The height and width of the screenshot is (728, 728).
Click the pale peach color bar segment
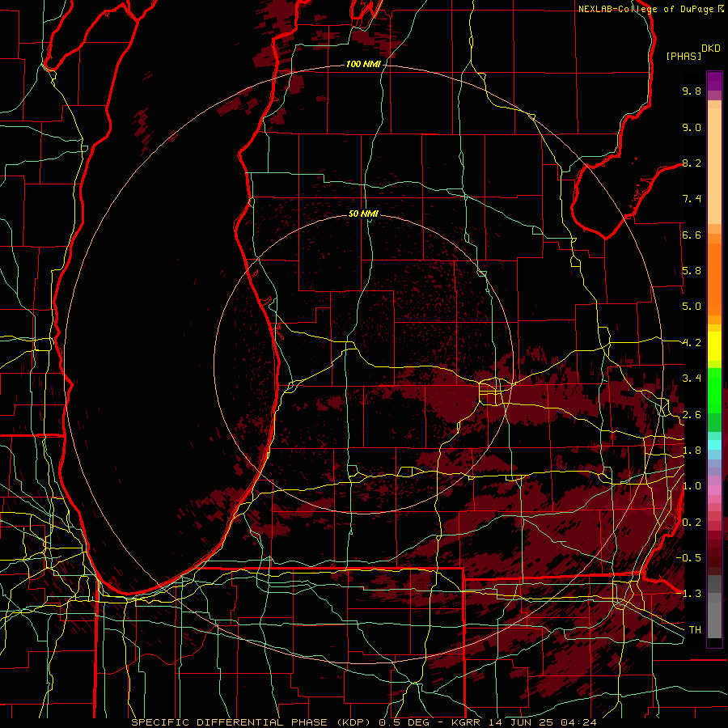tap(714, 166)
